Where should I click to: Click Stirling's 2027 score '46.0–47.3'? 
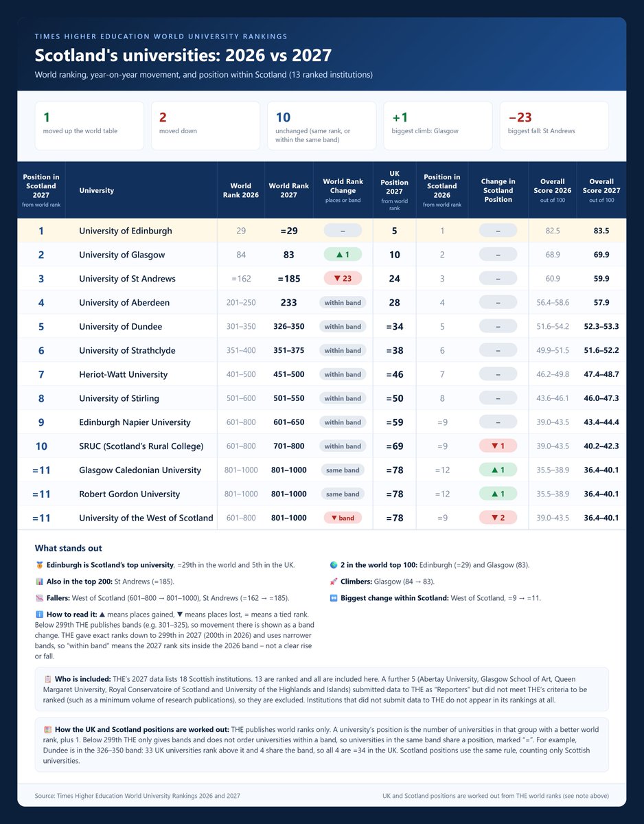tap(601, 399)
